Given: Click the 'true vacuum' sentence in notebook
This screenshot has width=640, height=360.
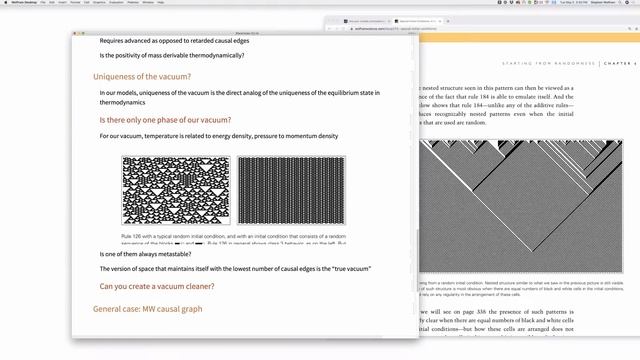Looking at the screenshot, I should [236, 269].
